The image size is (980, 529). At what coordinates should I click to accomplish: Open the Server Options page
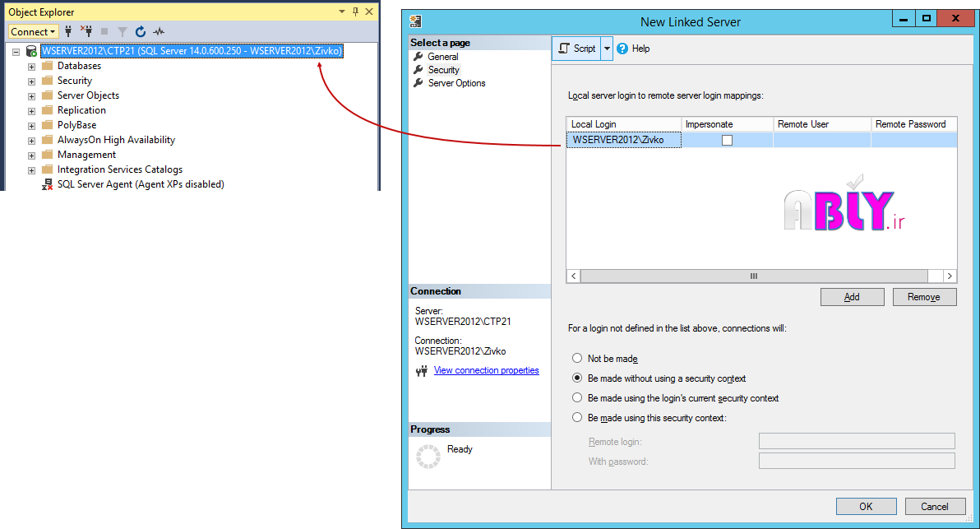[456, 82]
